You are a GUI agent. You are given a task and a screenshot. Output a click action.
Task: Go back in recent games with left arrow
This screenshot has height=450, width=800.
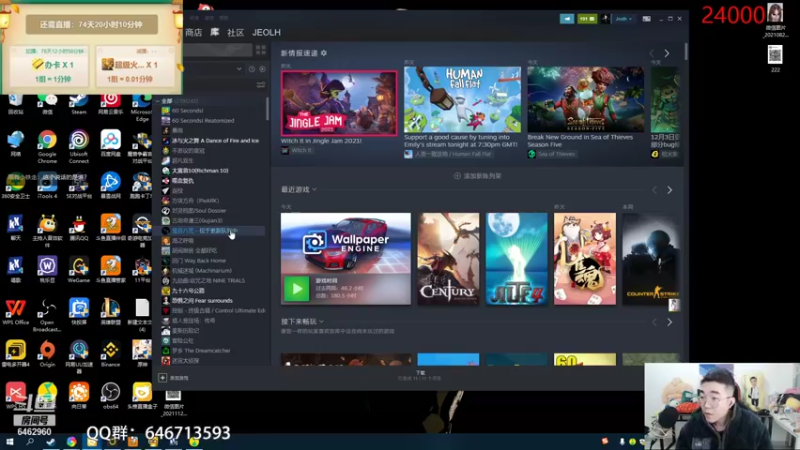tap(655, 190)
